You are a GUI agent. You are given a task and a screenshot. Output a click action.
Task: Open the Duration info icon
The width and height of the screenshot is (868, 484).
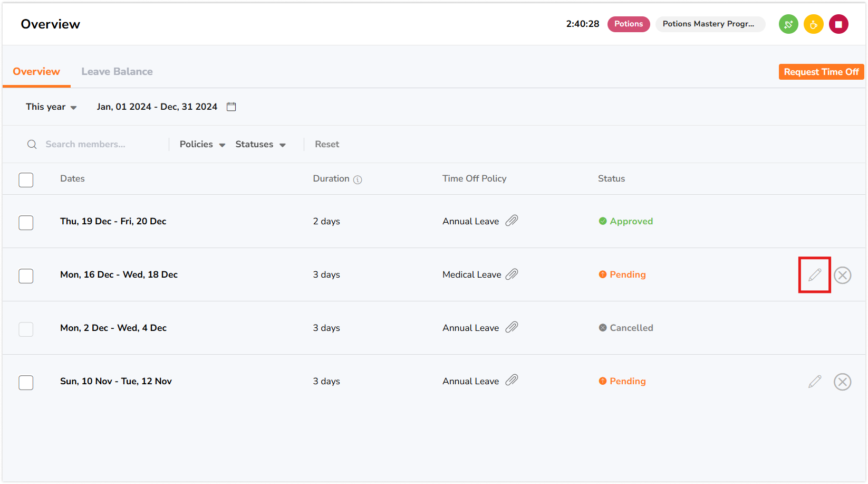point(358,179)
